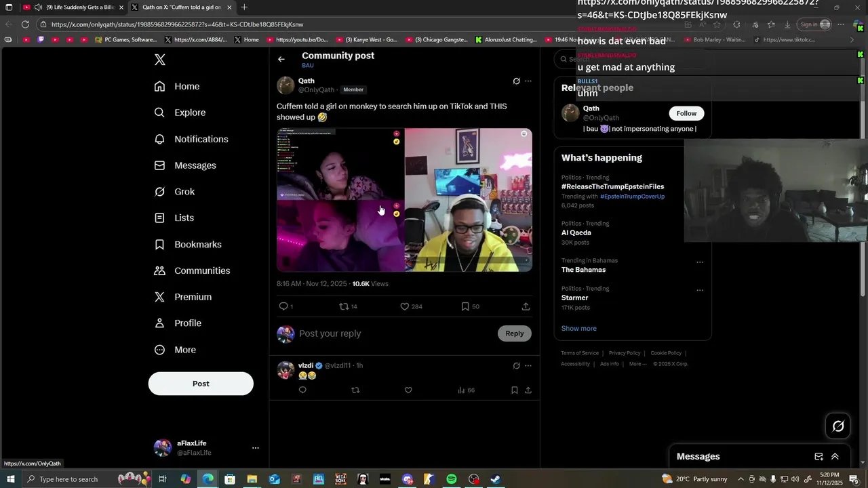Open Grok from the sidebar

click(174, 192)
